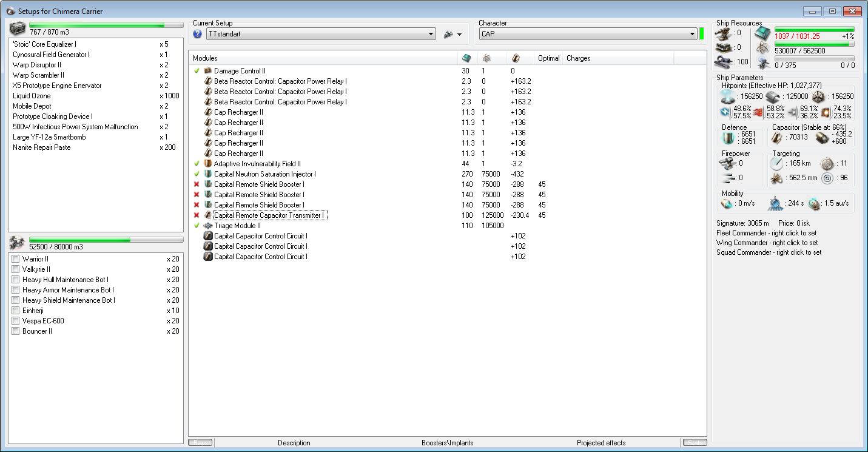
Task: Click the warp speed icon showing 1.5 au/s
Action: [x=814, y=203]
